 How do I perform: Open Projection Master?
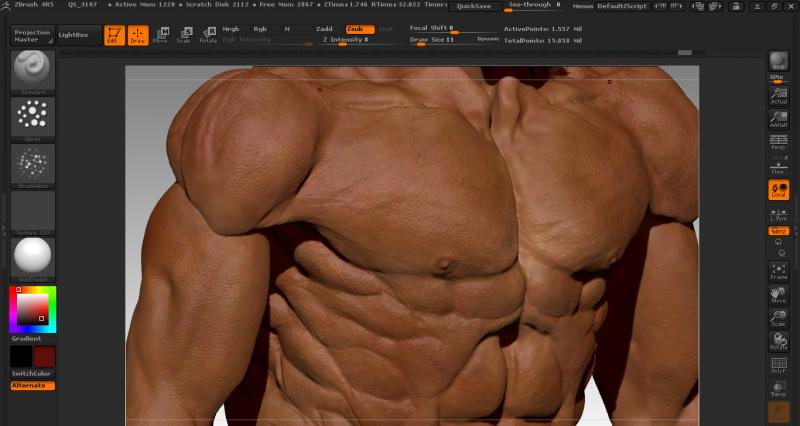[33, 36]
